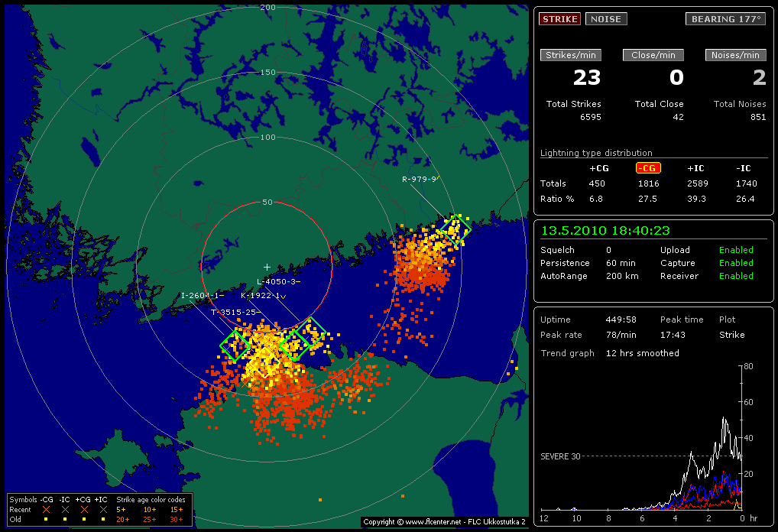Toggle the Receiver Enabled status
Image resolution: width=778 pixels, height=532 pixels.
click(736, 276)
